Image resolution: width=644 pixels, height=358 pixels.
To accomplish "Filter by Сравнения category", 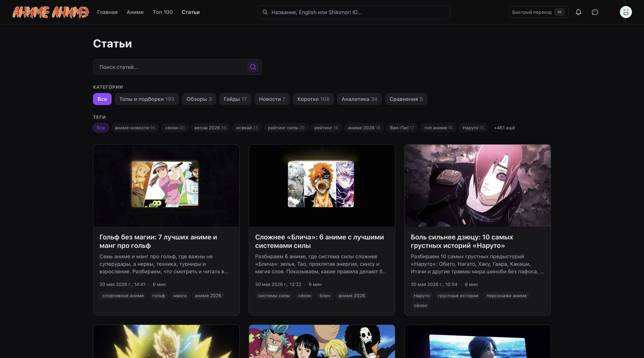I will coord(406,99).
